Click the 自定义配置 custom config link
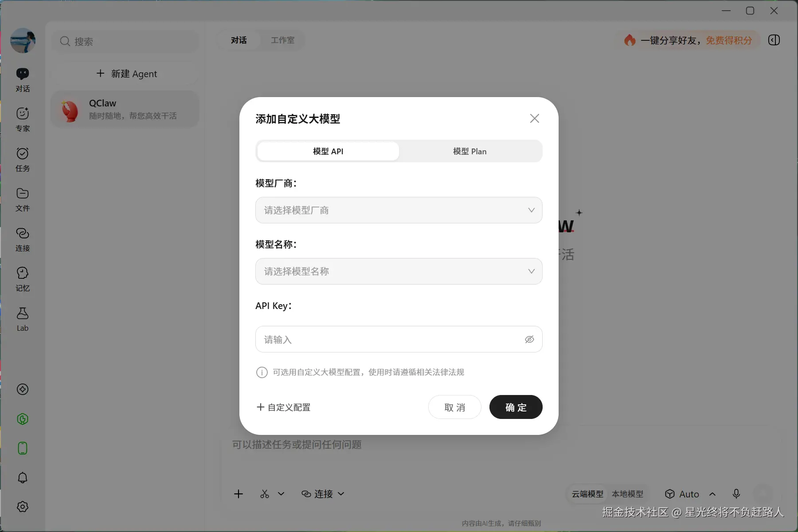798x532 pixels. 284,407
